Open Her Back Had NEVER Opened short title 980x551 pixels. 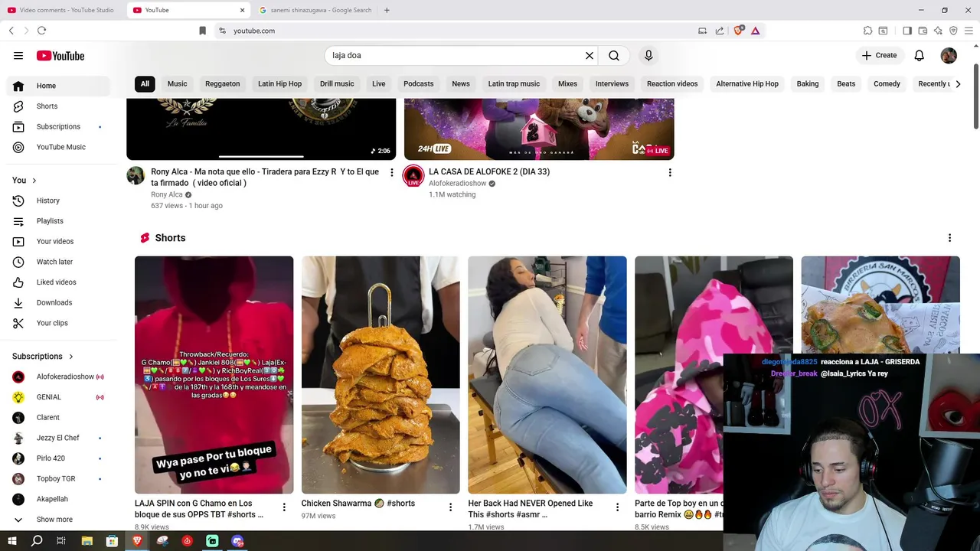point(530,508)
